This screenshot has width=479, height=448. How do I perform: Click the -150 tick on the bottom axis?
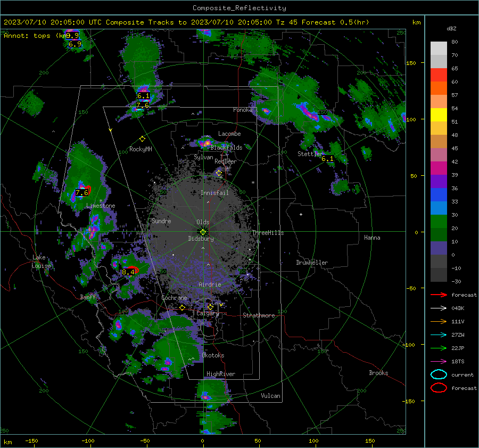click(x=31, y=441)
